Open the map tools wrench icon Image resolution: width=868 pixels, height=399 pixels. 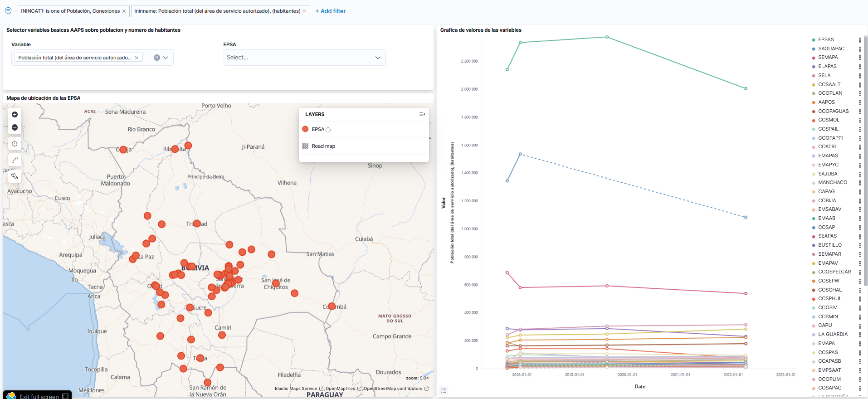(x=15, y=176)
